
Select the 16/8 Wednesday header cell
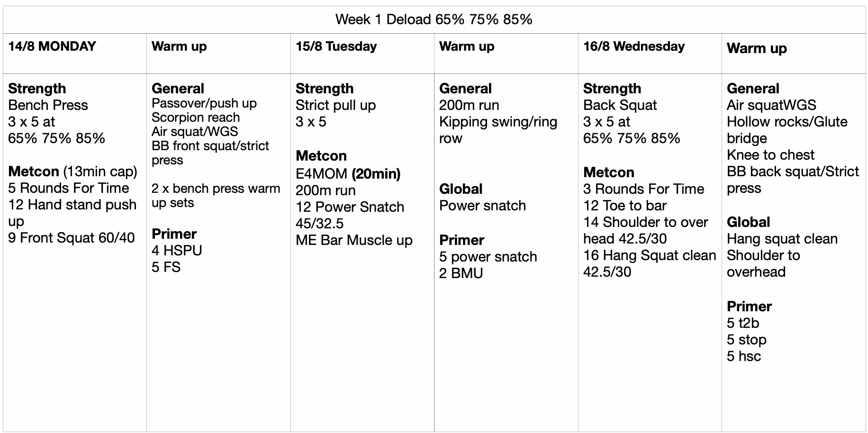[634, 46]
